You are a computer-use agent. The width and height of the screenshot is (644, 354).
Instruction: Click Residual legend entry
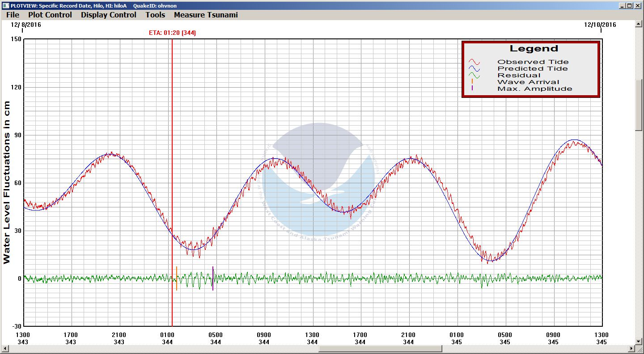point(519,76)
